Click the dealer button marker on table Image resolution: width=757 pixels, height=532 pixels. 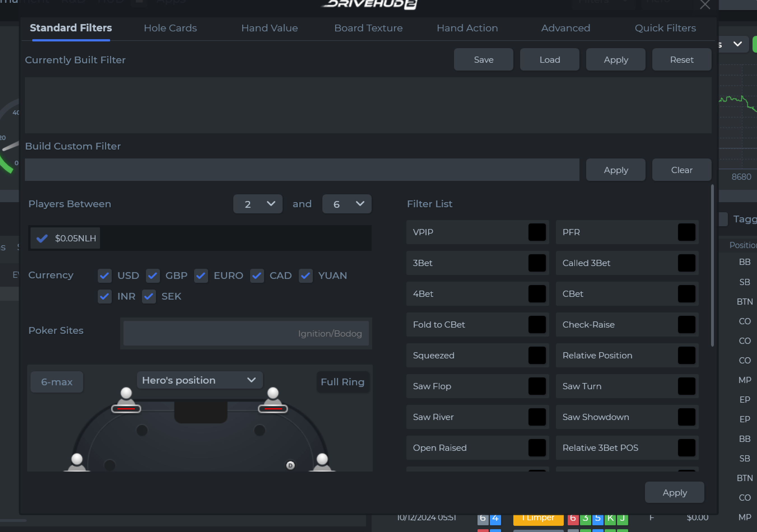[290, 465]
